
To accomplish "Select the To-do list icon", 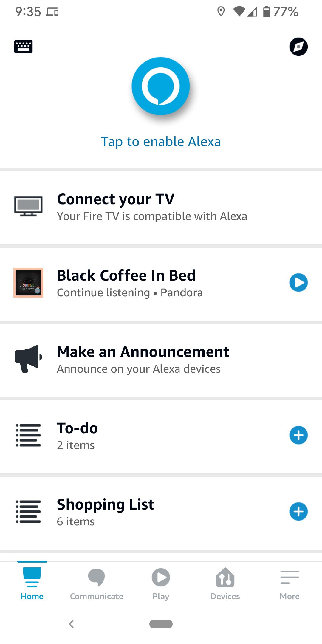I will pos(28,435).
